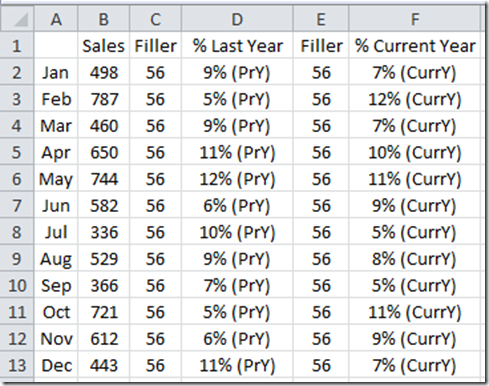Click the 8% (CurrY) cell for Aug

coord(415,258)
